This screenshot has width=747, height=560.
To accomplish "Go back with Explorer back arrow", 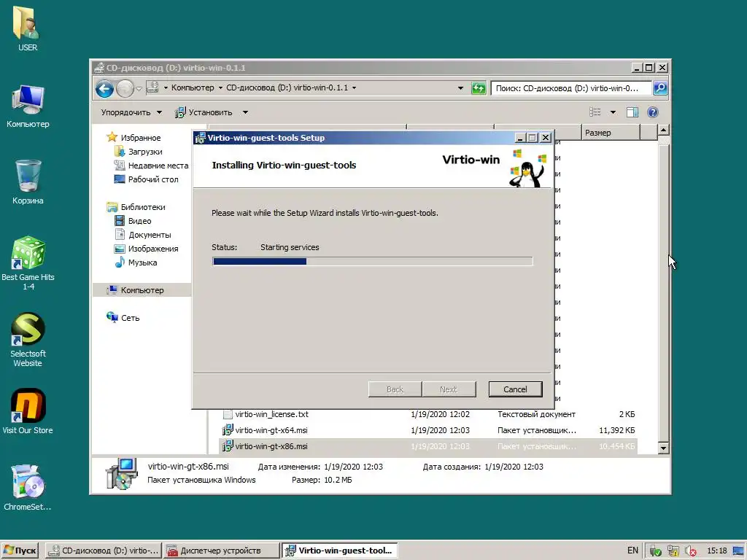I will pyautogui.click(x=104, y=88).
